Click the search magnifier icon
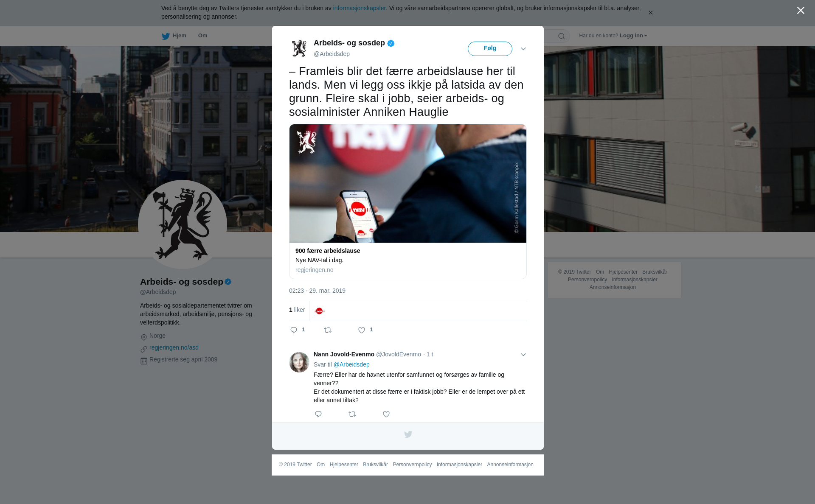This screenshot has height=504, width=815. (562, 36)
